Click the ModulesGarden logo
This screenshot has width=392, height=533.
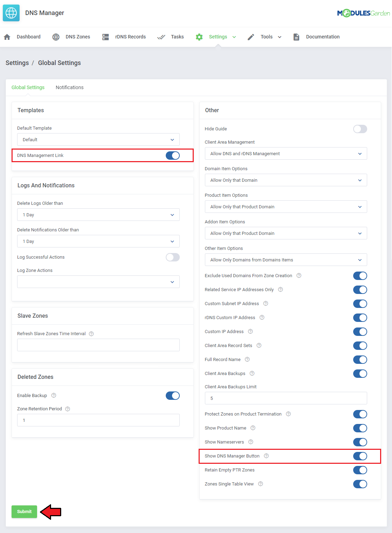tap(364, 13)
